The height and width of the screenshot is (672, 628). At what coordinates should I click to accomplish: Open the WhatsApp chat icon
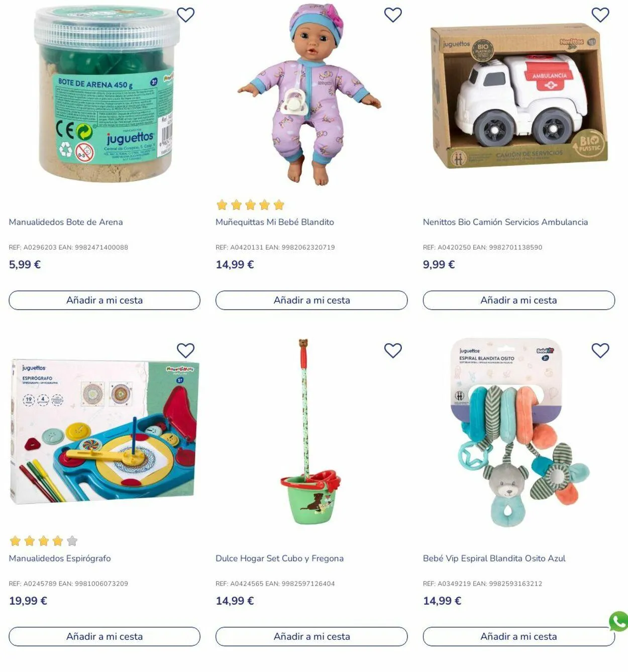(x=618, y=622)
